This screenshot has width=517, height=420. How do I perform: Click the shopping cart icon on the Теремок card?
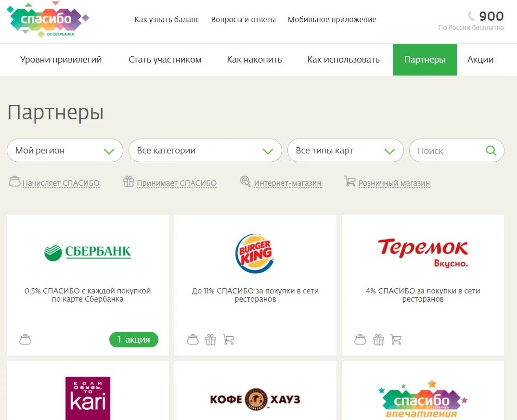396,339
